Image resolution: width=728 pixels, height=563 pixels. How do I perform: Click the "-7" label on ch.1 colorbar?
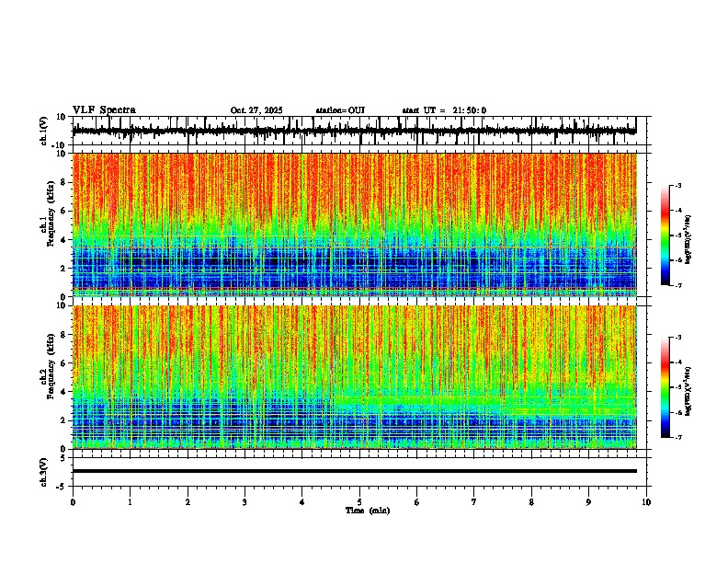[x=677, y=285]
